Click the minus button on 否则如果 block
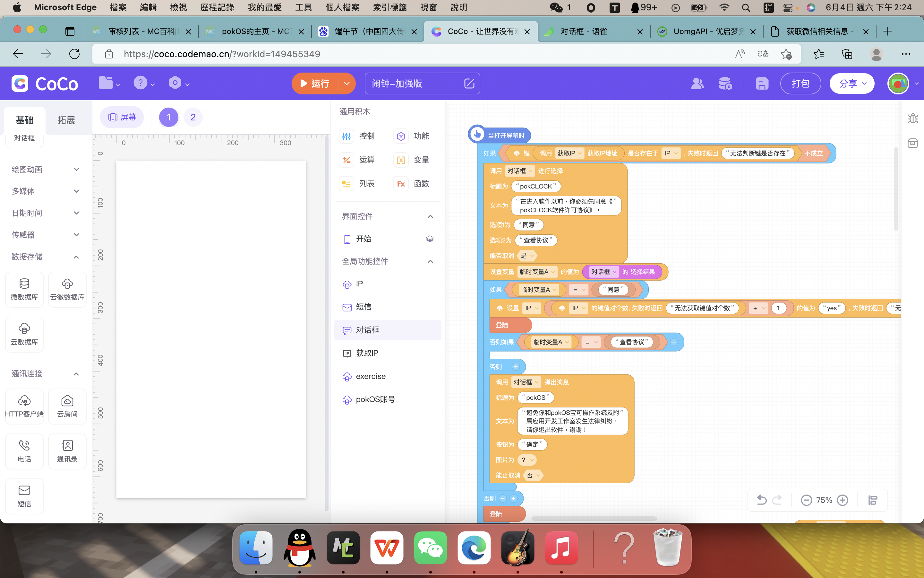The width and height of the screenshot is (924, 578). (x=674, y=342)
